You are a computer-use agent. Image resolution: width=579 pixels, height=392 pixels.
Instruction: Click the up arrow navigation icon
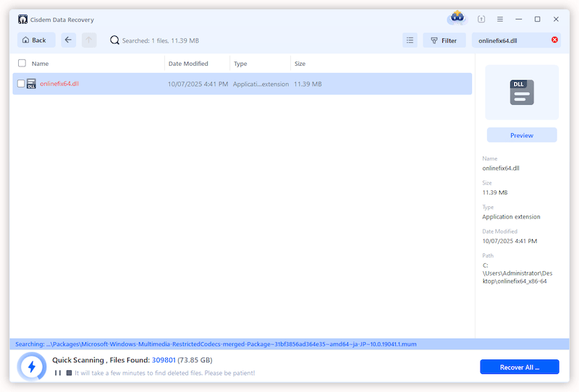point(89,41)
